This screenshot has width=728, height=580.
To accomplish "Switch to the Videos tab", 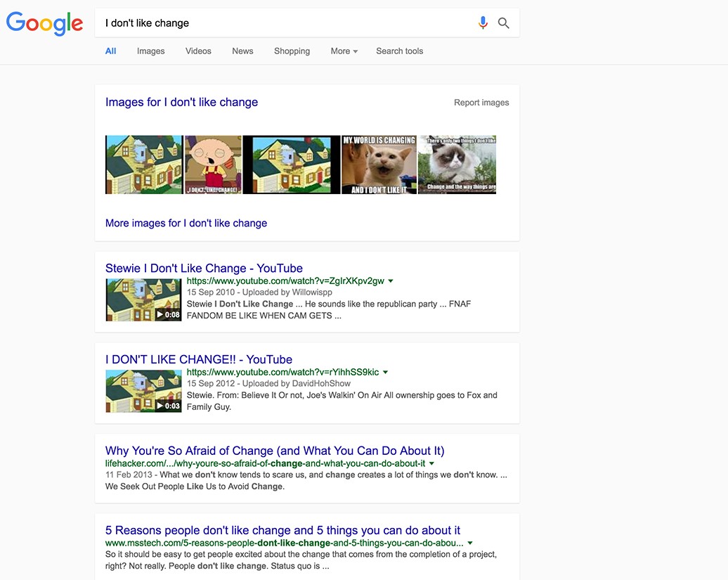I will click(198, 51).
